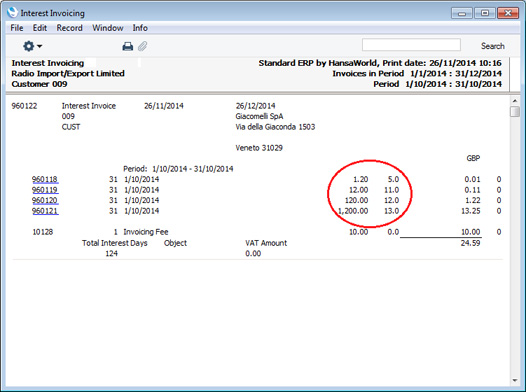
Task: Click 'Veneto 31029' text
Action: pyautogui.click(x=259, y=148)
